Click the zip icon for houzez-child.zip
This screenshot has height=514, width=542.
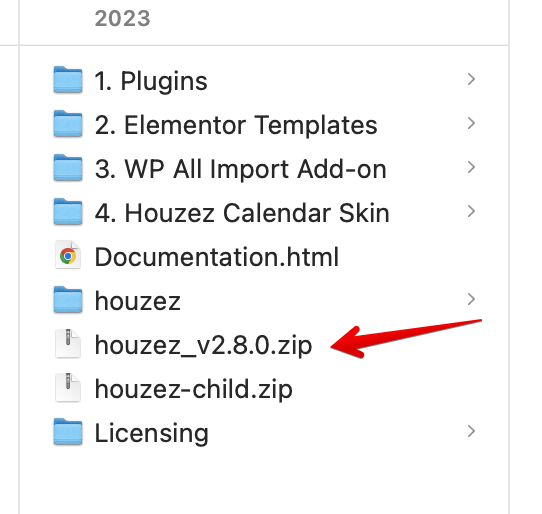(x=68, y=387)
